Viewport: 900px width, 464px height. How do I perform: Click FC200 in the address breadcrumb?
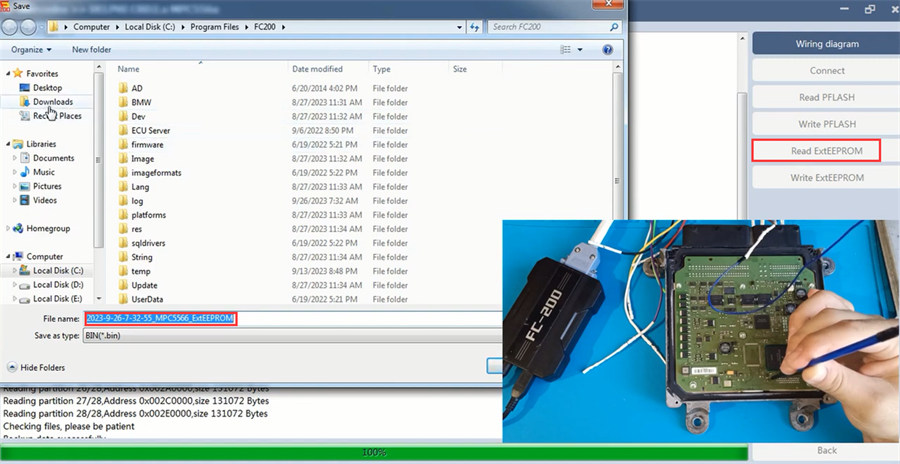click(x=265, y=27)
